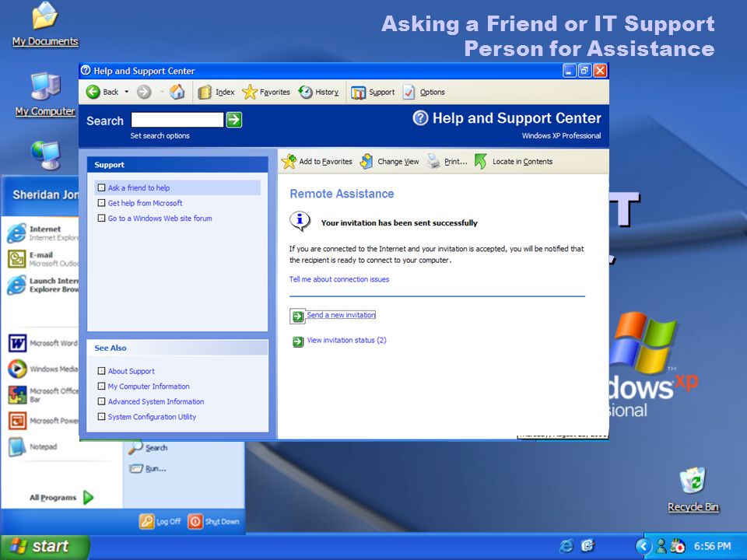
Task: Click the Start button
Action: (x=44, y=546)
